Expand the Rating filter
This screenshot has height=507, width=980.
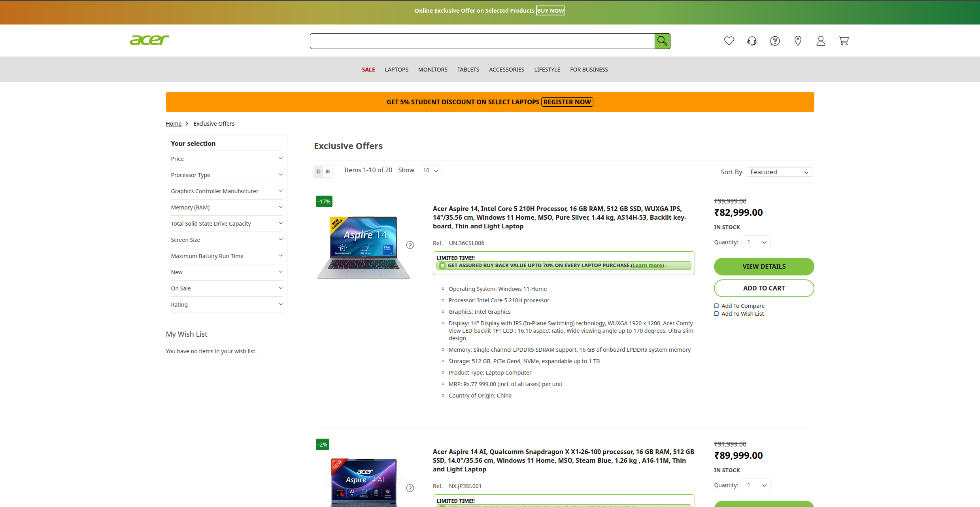coord(227,305)
